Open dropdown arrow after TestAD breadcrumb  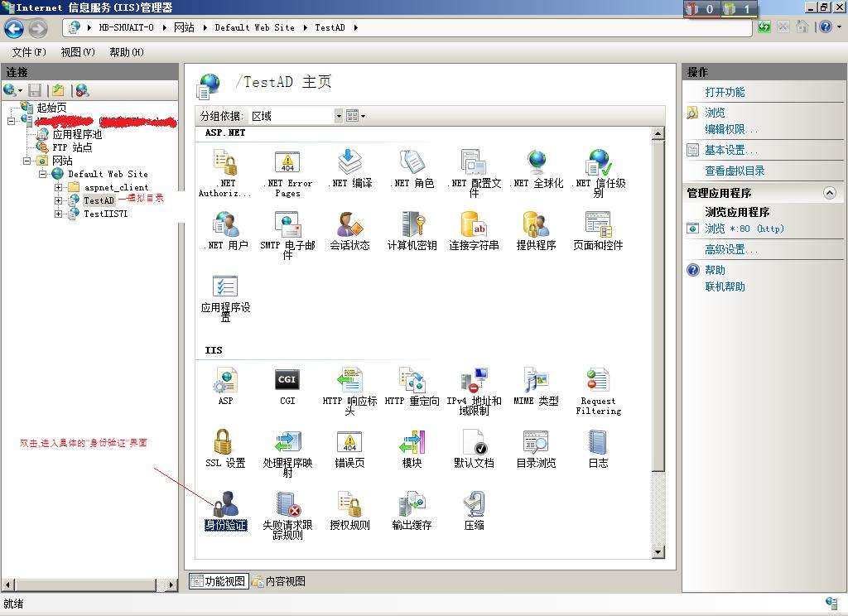coord(355,27)
